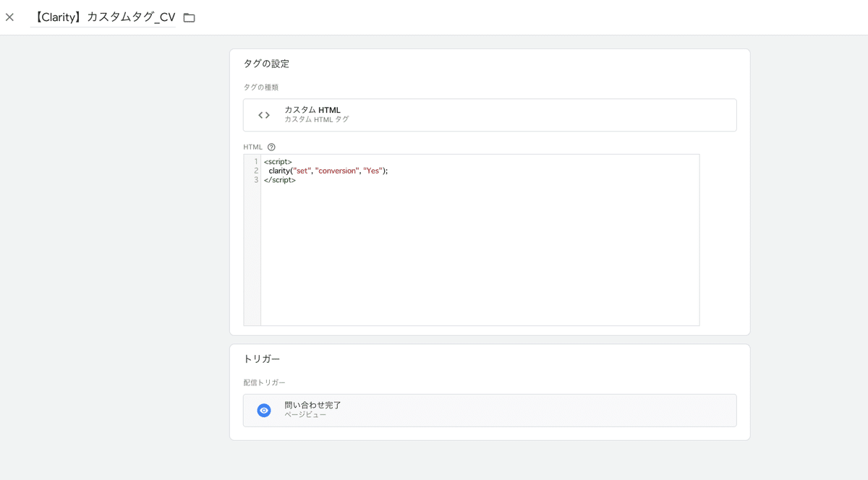Open the カスタム HTML tag type card
Image resolution: width=868 pixels, height=480 pixels.
[x=490, y=115]
